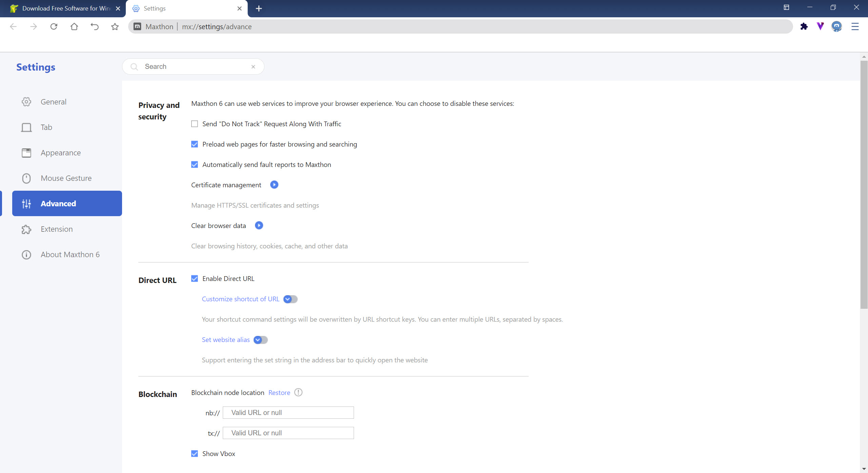
Task: Click the vertical scrollbar thumb
Action: (x=864, y=185)
